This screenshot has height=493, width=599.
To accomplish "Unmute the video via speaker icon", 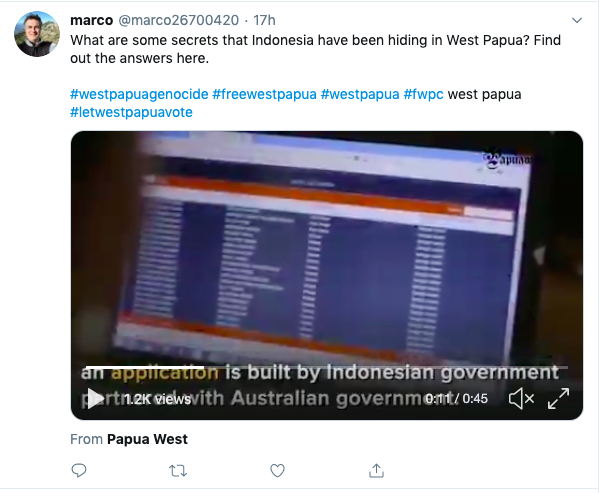I will (521, 399).
